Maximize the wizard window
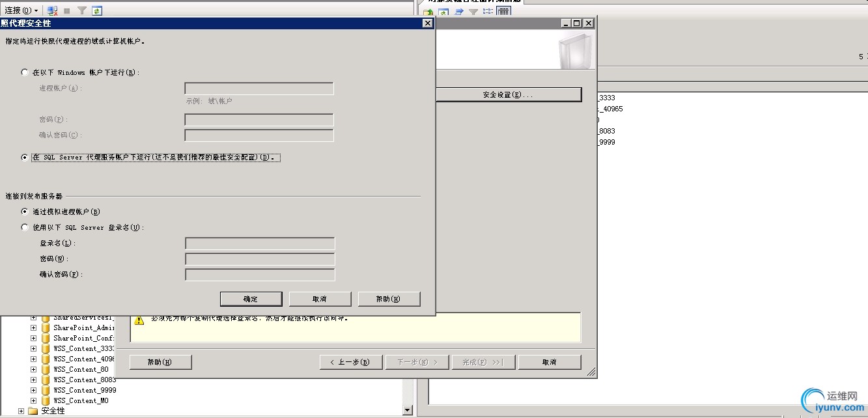This screenshot has height=418, width=868. 577,23
